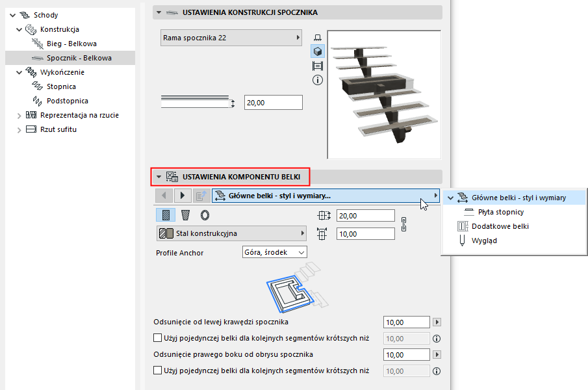The image size is (588, 390).
Task: Choose tapered profile shape icon
Action: 185,215
